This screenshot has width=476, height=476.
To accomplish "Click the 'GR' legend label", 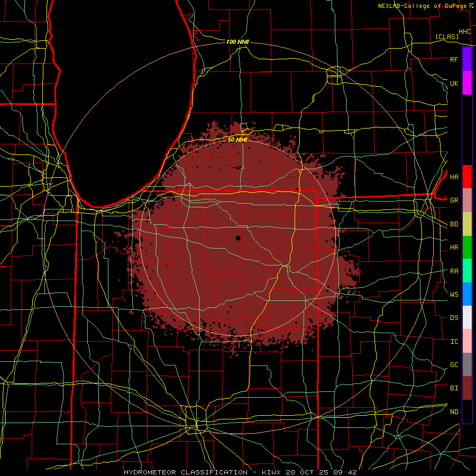I will [x=454, y=200].
